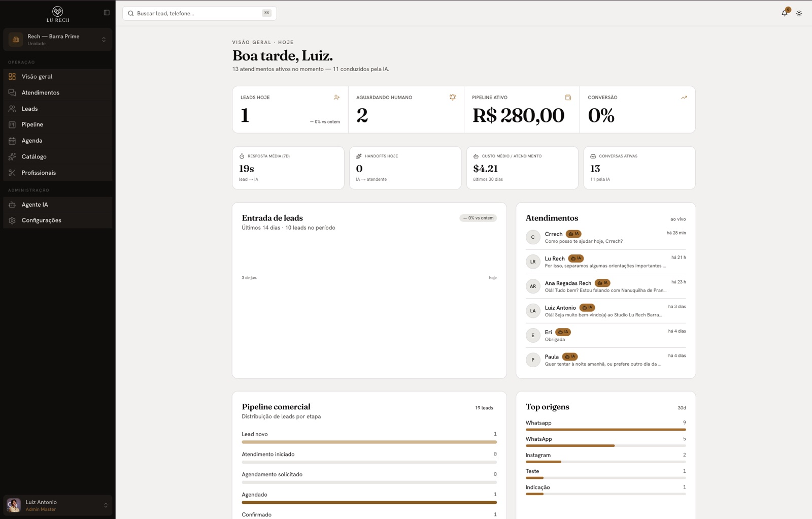The width and height of the screenshot is (812, 519).
Task: Open the Agenda page
Action: [x=58, y=141]
